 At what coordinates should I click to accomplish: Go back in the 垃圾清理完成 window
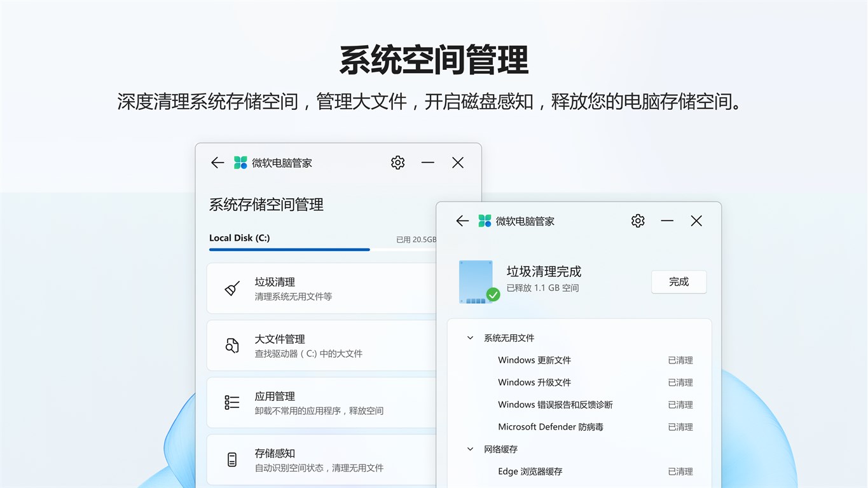click(x=462, y=220)
